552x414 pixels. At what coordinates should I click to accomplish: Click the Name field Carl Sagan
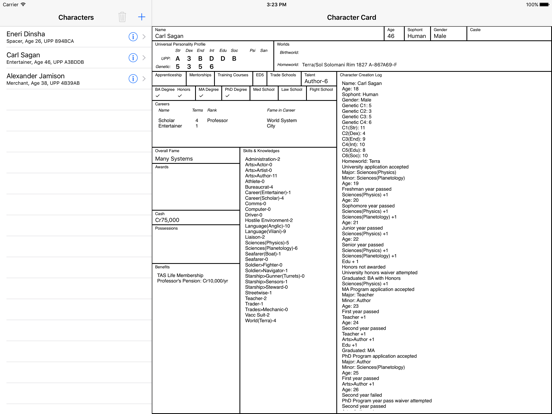[268, 34]
